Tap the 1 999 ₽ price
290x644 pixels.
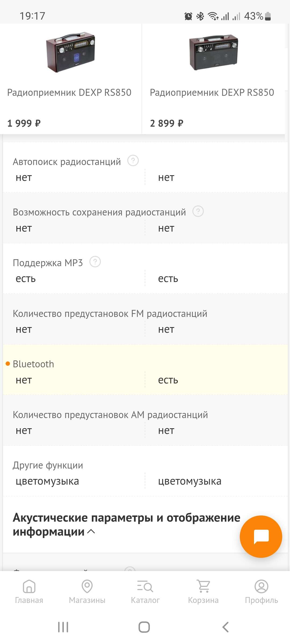coord(24,123)
